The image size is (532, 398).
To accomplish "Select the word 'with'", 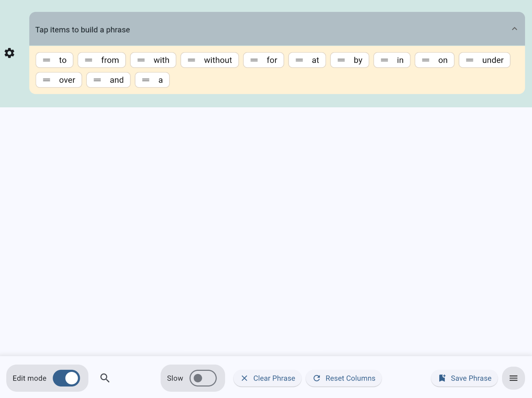I will pos(161,60).
